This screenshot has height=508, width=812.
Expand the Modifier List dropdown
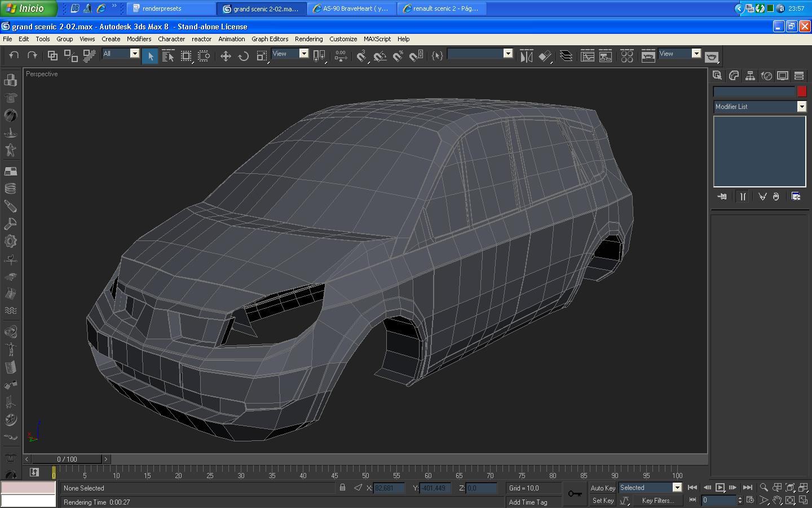tap(801, 107)
